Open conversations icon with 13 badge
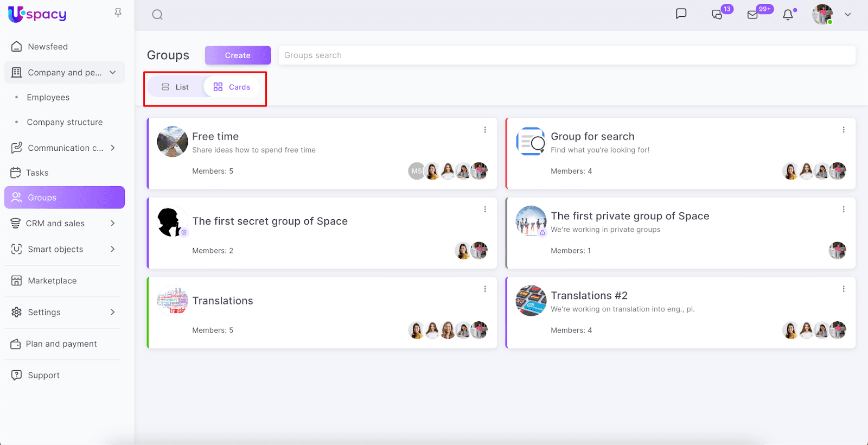Image resolution: width=868 pixels, height=445 pixels. pos(717,15)
